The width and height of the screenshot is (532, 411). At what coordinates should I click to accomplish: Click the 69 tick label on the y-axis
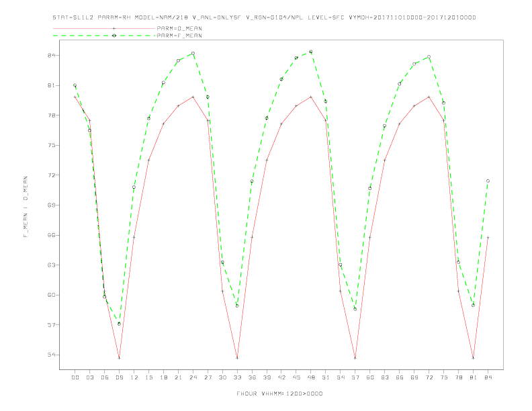pos(51,205)
